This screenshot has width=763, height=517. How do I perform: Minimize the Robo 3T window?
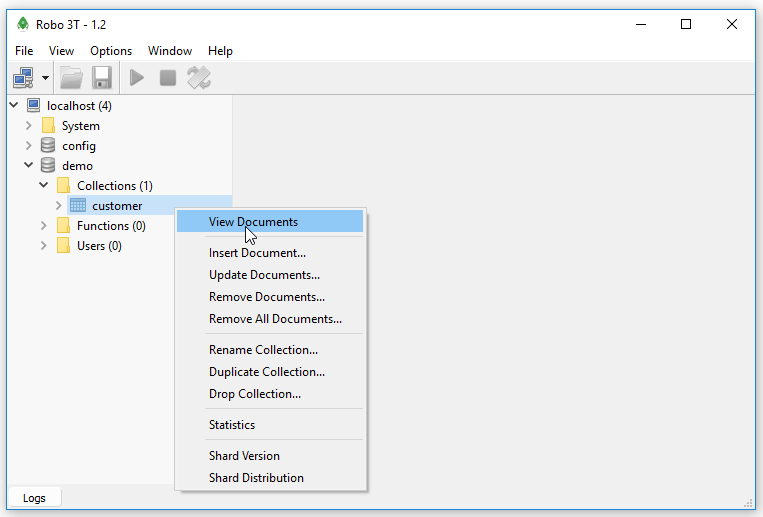coord(641,24)
